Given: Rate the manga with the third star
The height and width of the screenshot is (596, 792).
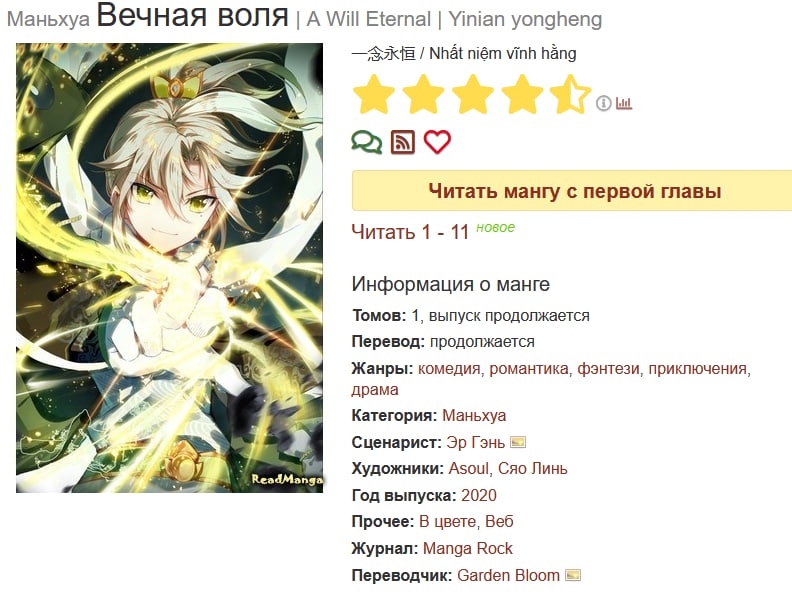Looking at the screenshot, I should point(473,94).
